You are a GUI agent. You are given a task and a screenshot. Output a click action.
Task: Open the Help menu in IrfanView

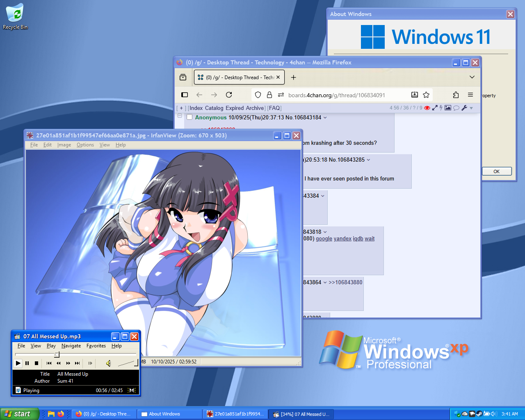pos(121,145)
